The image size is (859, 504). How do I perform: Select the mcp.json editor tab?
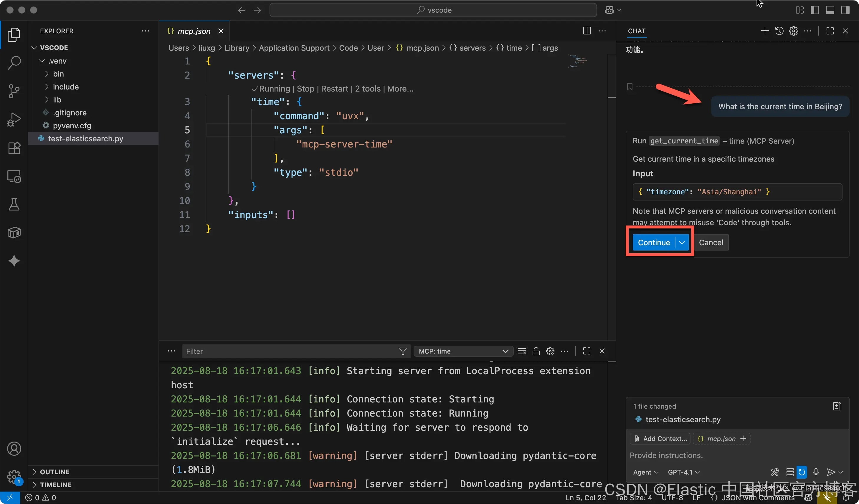[194, 31]
